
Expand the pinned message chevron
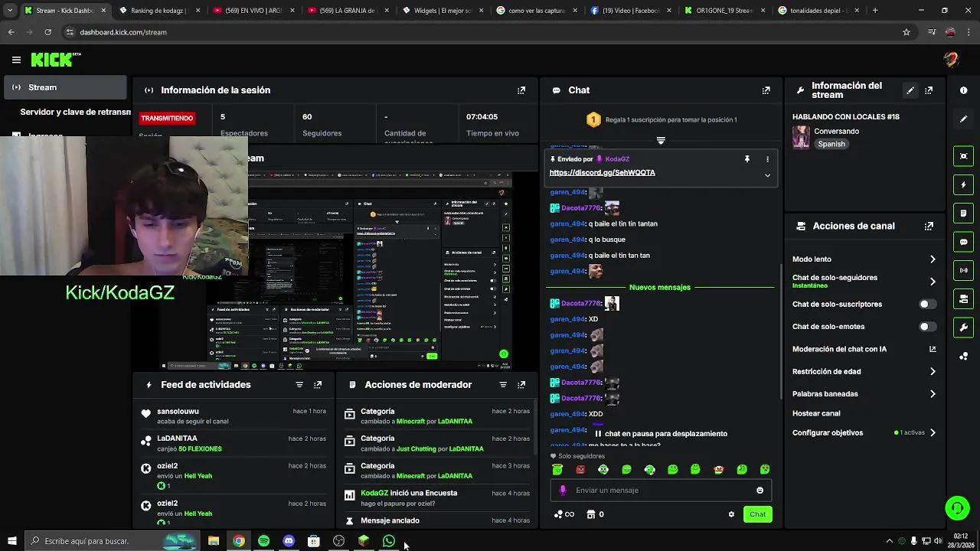[x=767, y=175]
